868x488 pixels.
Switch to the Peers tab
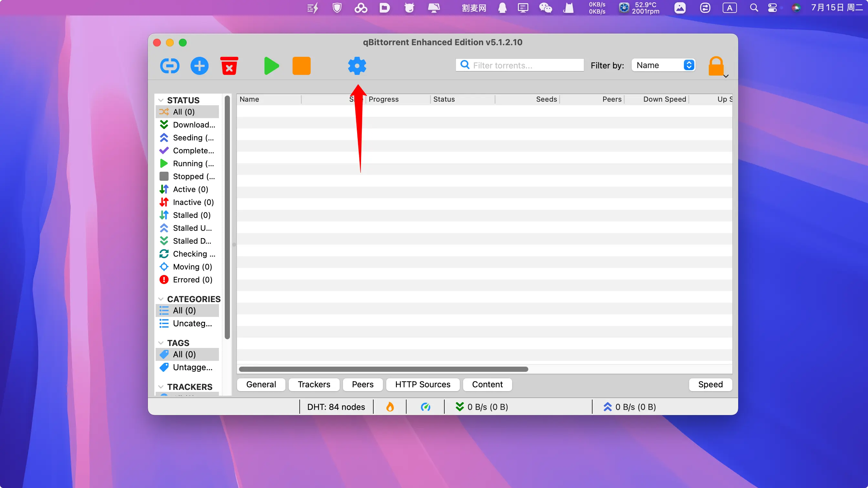point(363,385)
